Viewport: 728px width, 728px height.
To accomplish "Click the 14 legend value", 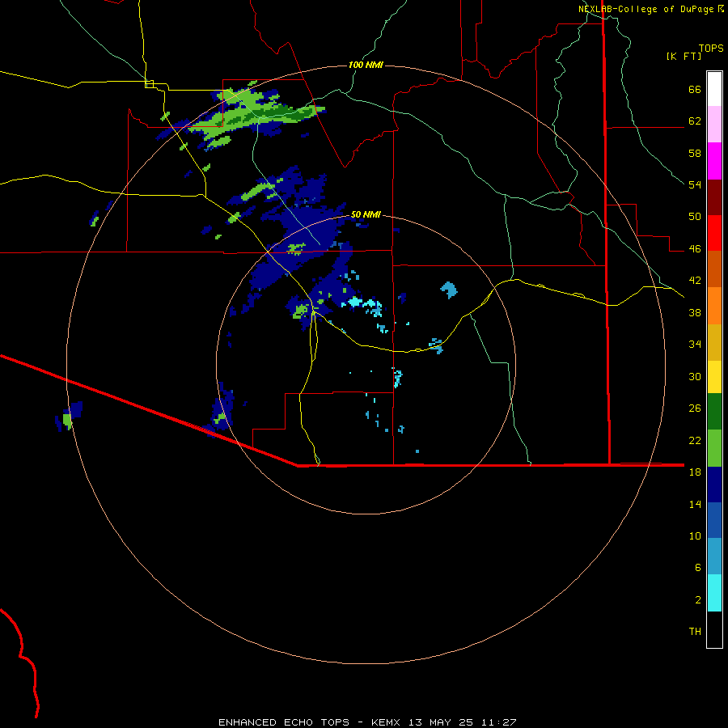I will [x=695, y=504].
